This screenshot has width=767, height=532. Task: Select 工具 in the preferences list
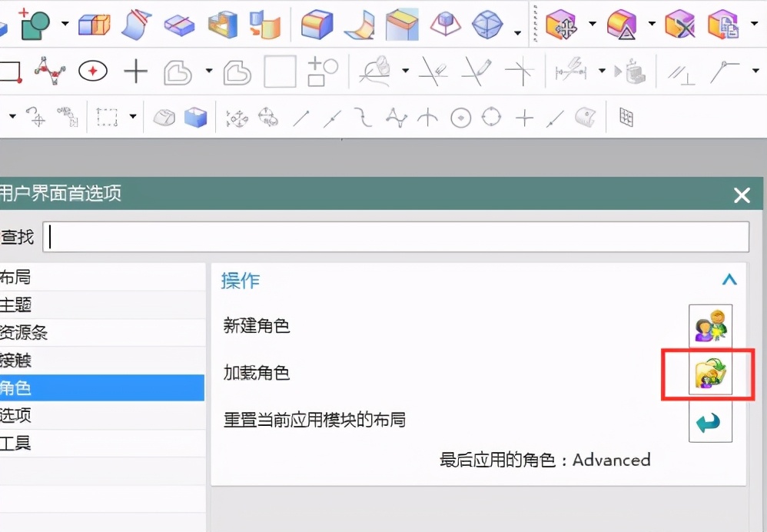[102, 444]
